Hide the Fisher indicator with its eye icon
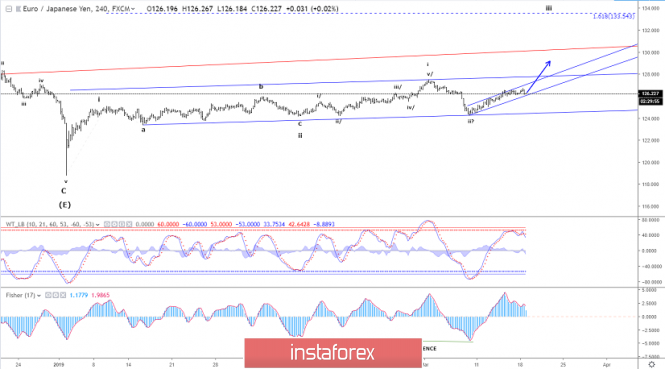This screenshot has height=369, width=665. [x=48, y=295]
